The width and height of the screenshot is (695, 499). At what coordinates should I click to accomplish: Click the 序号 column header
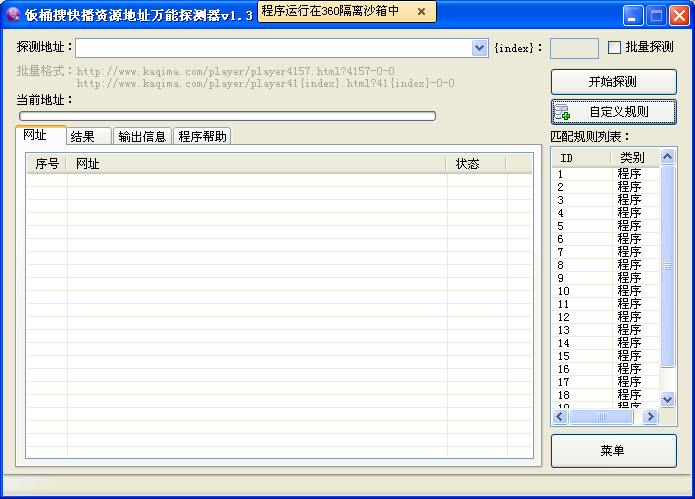click(x=47, y=164)
